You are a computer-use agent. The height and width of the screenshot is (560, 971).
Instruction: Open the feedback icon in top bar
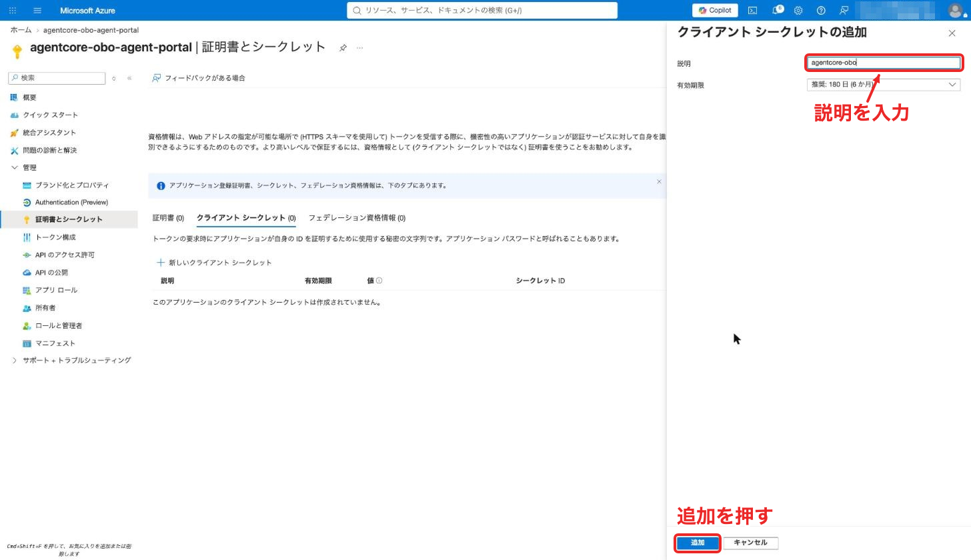point(844,10)
